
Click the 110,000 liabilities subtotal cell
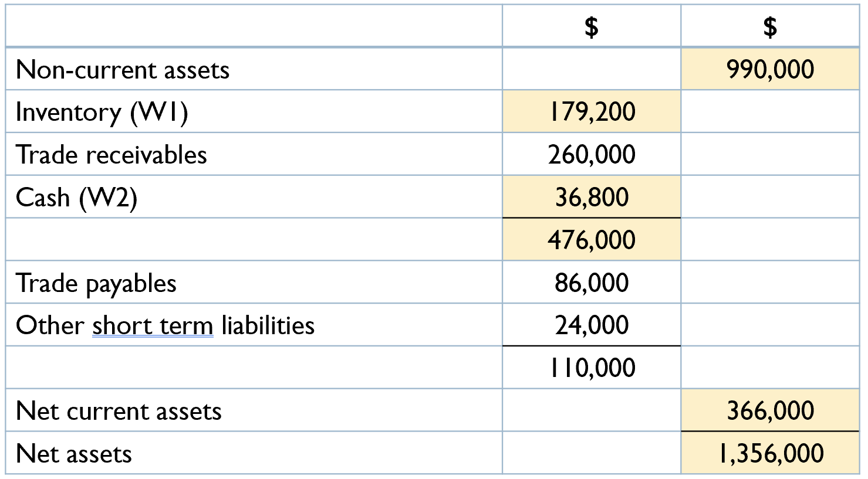pos(591,368)
